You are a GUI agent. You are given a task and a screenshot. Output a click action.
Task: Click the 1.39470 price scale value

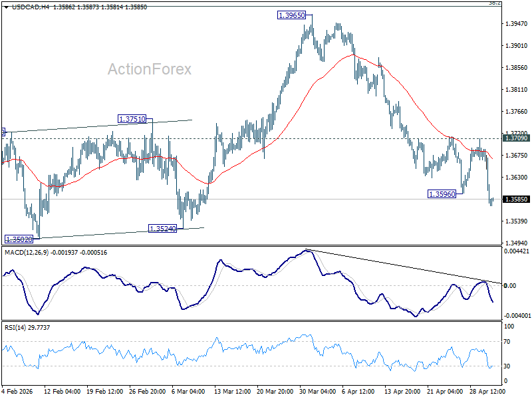[517, 23]
